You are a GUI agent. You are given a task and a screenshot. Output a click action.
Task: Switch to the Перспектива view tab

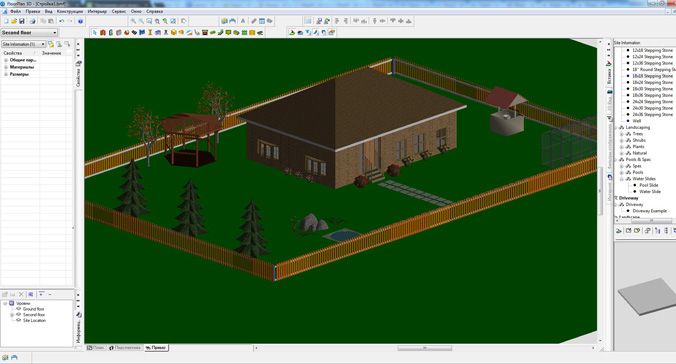[x=125, y=348]
